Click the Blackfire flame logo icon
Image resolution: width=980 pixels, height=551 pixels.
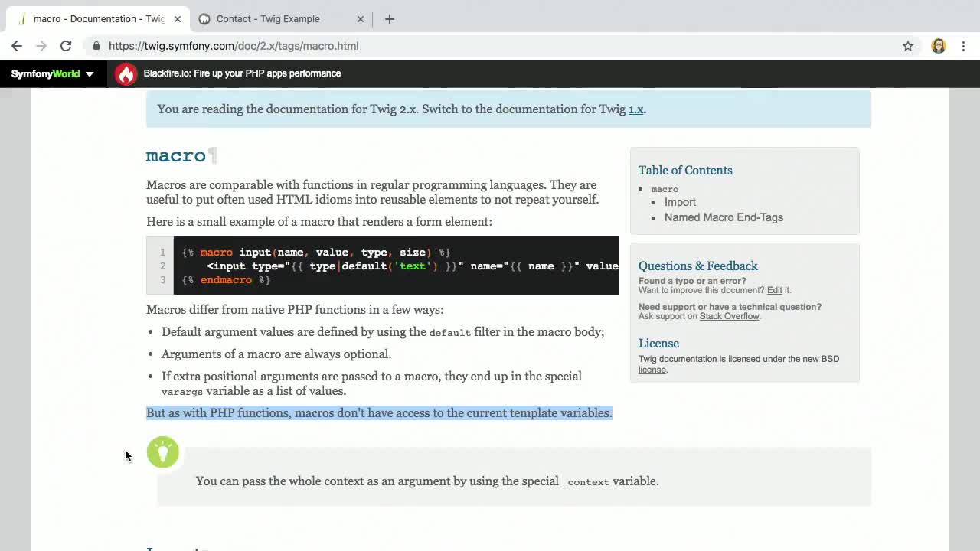(x=126, y=73)
